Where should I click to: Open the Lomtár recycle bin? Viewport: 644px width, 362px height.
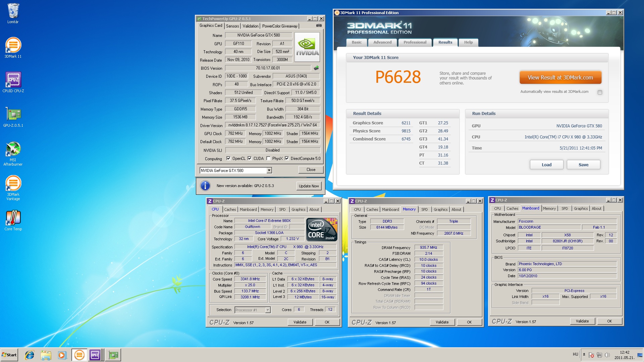point(13,11)
